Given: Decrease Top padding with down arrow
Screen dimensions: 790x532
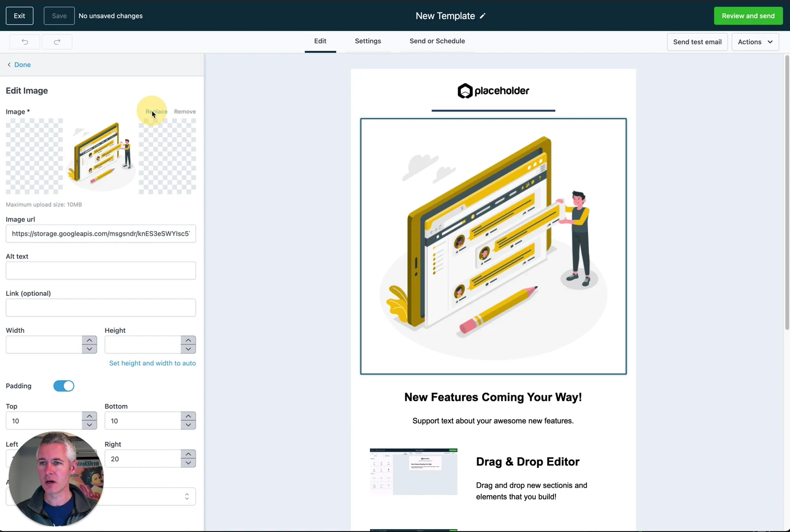Looking at the screenshot, I should coord(89,425).
